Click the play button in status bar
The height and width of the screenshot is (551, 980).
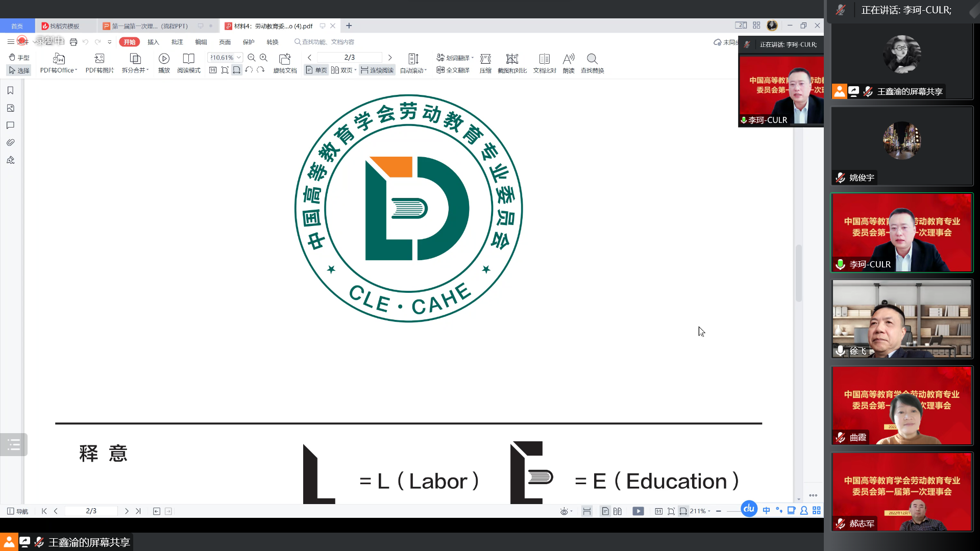[638, 511]
